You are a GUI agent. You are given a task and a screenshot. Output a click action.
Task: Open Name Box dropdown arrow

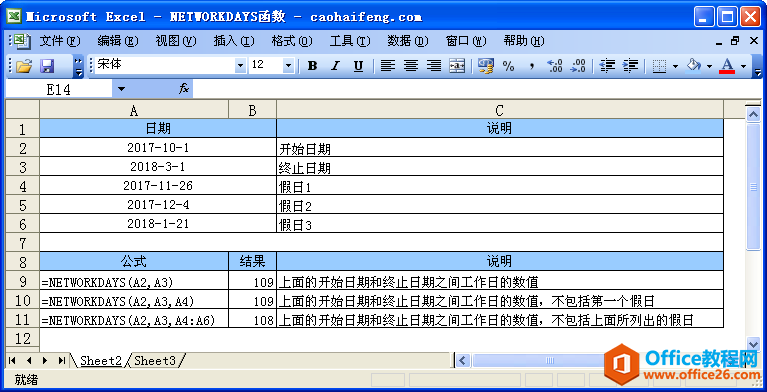point(121,89)
